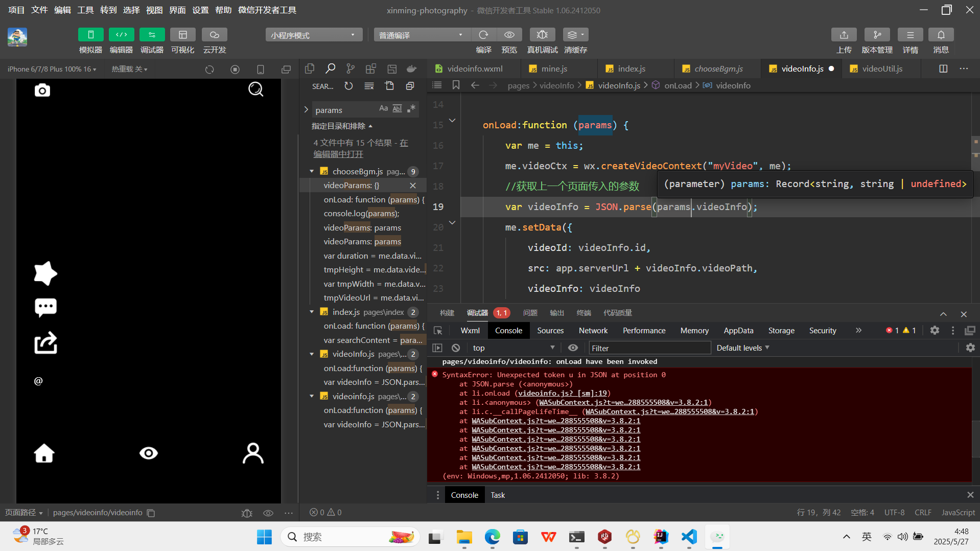The image size is (980, 551).
Task: Toggle the console live expression eye
Action: tap(573, 348)
